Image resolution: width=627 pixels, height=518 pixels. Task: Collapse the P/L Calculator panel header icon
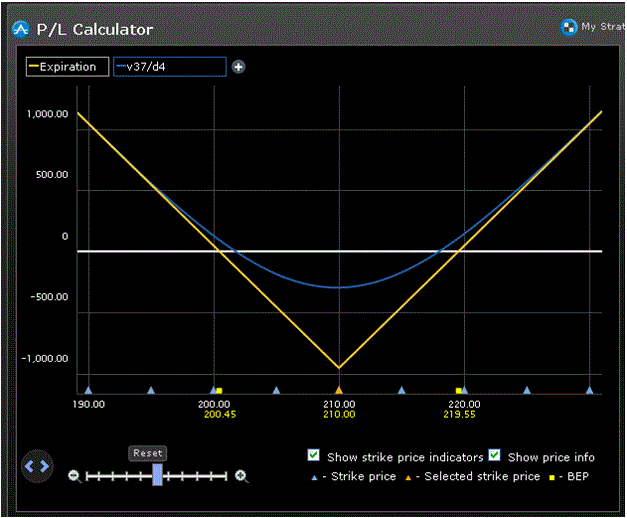(x=19, y=29)
